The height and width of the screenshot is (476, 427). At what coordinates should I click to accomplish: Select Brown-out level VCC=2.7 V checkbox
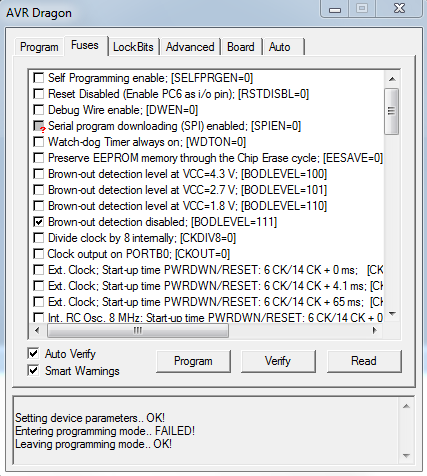tap(39, 190)
